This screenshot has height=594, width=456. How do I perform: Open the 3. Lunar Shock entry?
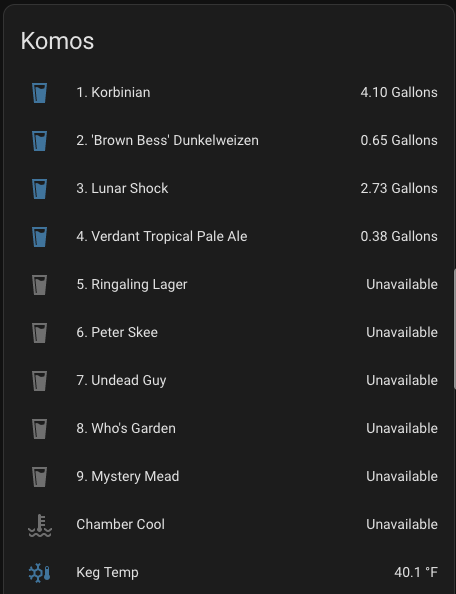[228, 189]
